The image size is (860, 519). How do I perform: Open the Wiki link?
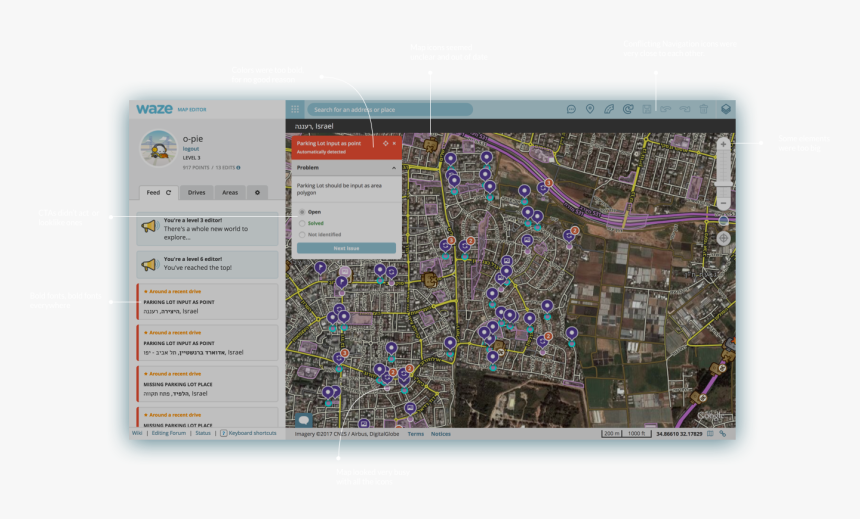point(137,433)
